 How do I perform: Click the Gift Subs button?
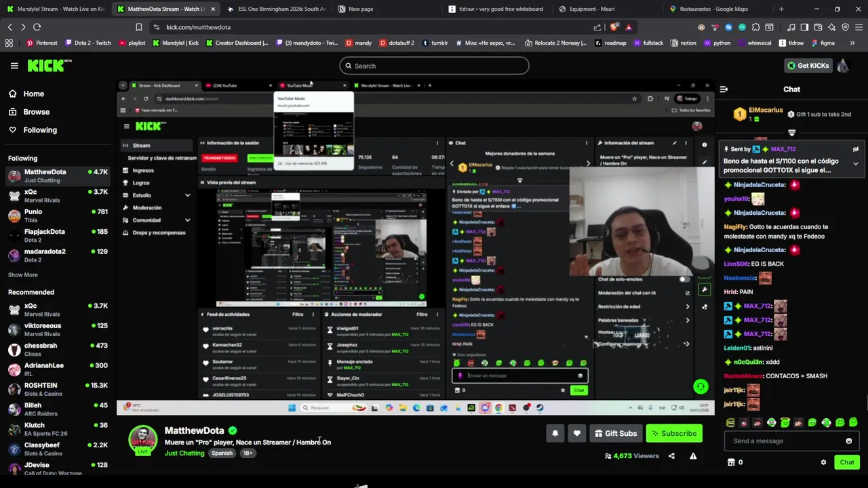point(616,434)
